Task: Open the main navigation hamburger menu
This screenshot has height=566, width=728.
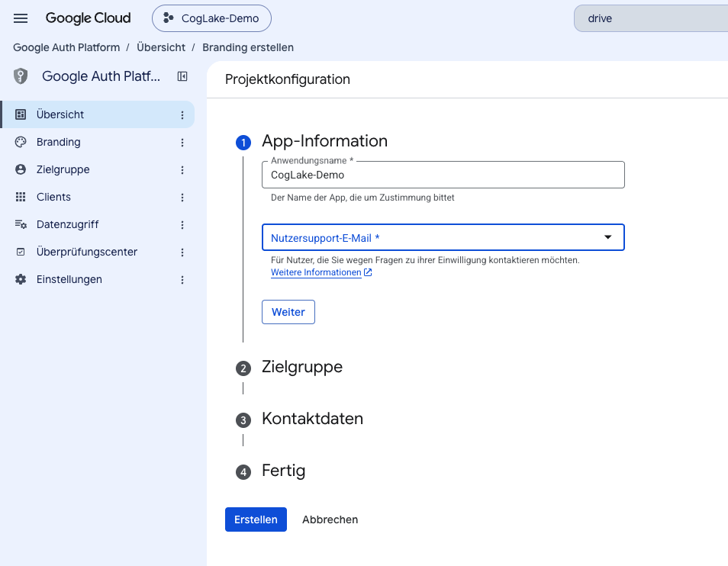Action: point(21,18)
